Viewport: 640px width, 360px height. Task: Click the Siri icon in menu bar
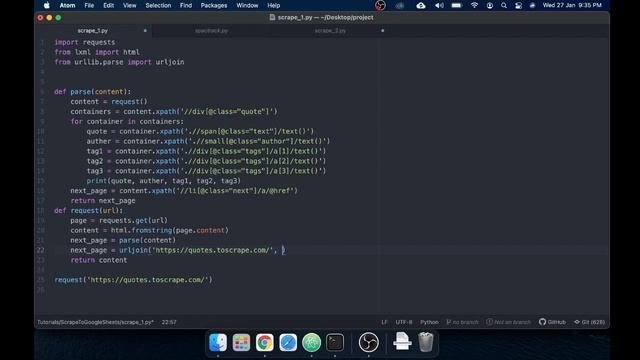[532, 5]
